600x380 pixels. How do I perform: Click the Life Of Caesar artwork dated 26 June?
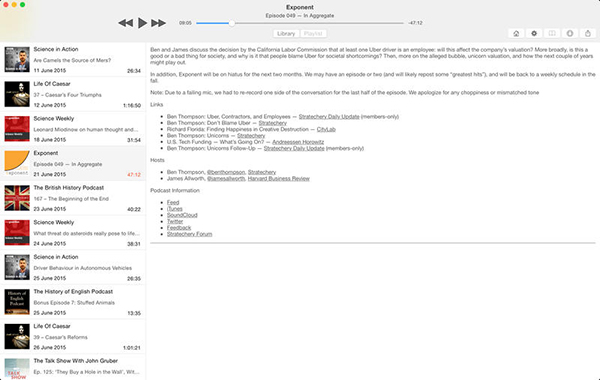(x=17, y=337)
